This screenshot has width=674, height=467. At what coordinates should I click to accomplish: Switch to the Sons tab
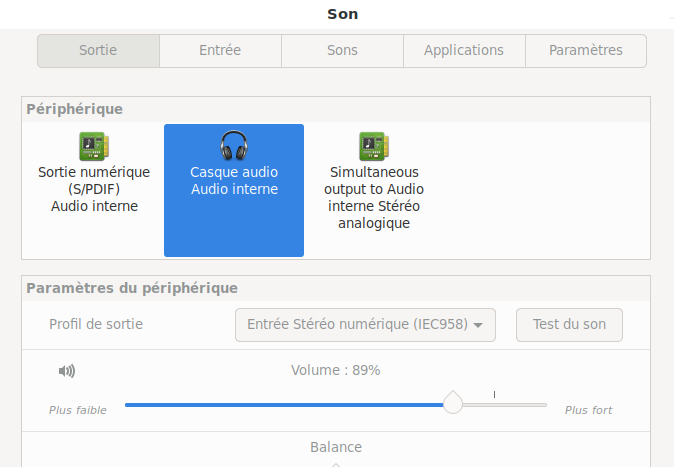342,50
